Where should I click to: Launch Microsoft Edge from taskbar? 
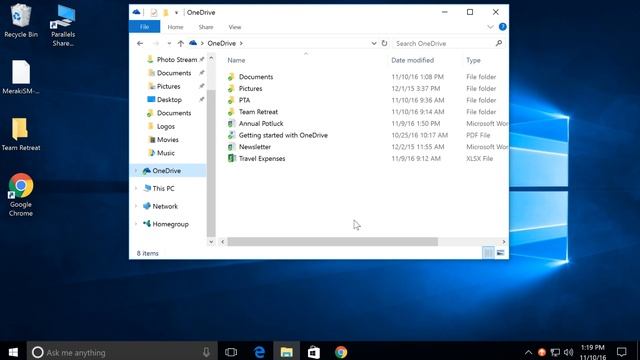pyautogui.click(x=259, y=352)
